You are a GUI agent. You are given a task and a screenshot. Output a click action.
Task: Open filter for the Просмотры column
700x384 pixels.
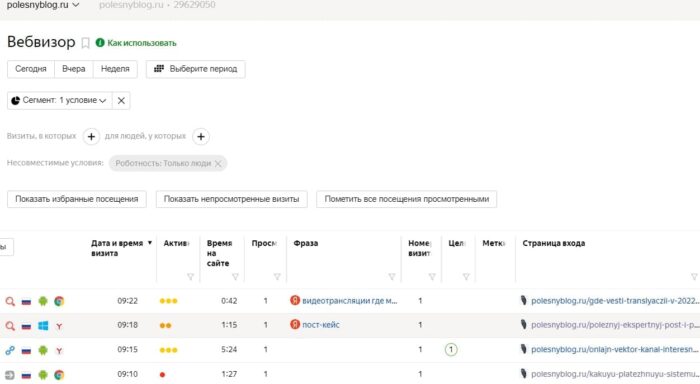click(x=277, y=277)
